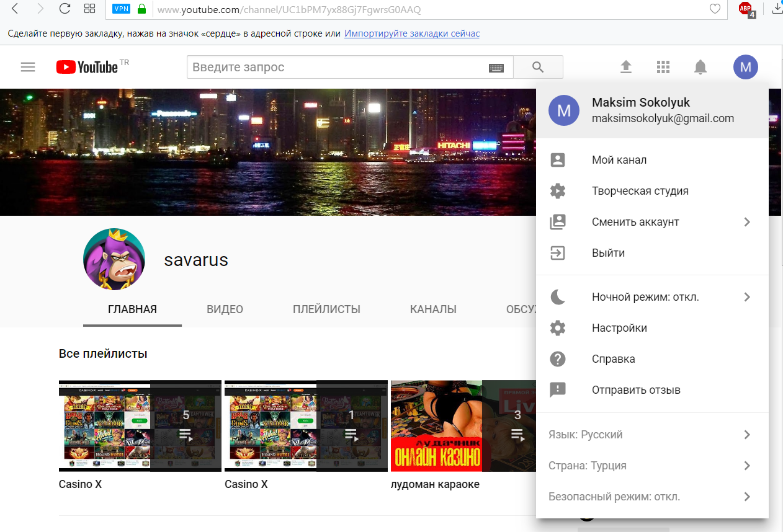Click the heart bookmark icon in address bar
This screenshot has width=783, height=532.
coord(715,9)
